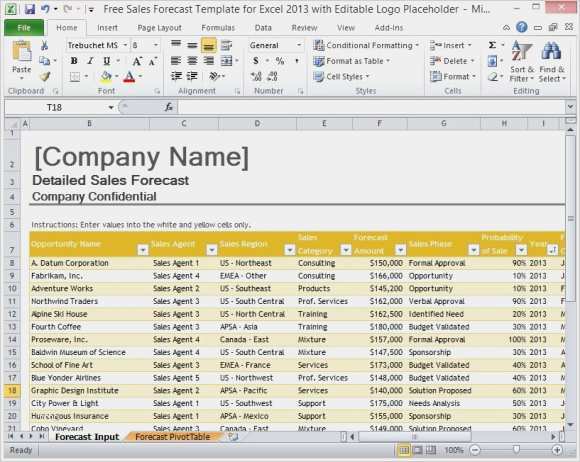Open the Opportunity Name filter dropdown
Viewport: 580px width, 462px height.
point(142,250)
